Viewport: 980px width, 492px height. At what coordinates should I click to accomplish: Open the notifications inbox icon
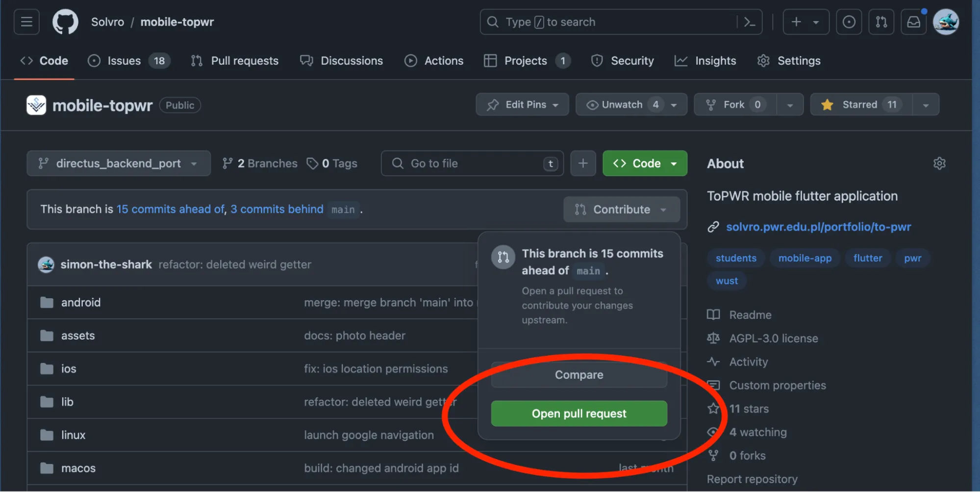point(913,22)
